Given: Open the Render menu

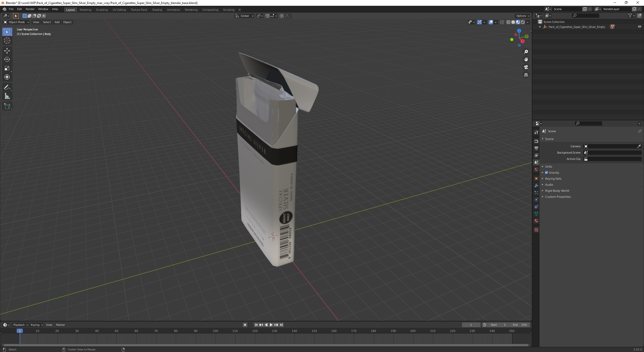Looking at the screenshot, I should pos(30,9).
